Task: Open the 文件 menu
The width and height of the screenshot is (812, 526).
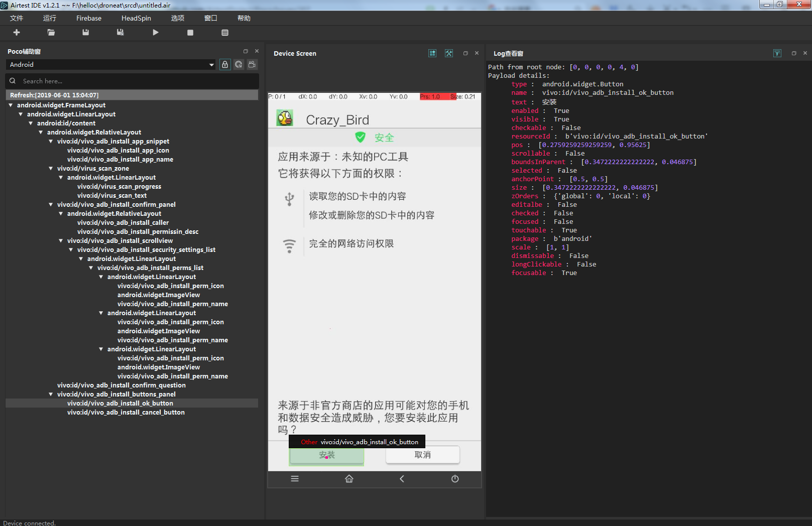Action: [x=17, y=18]
